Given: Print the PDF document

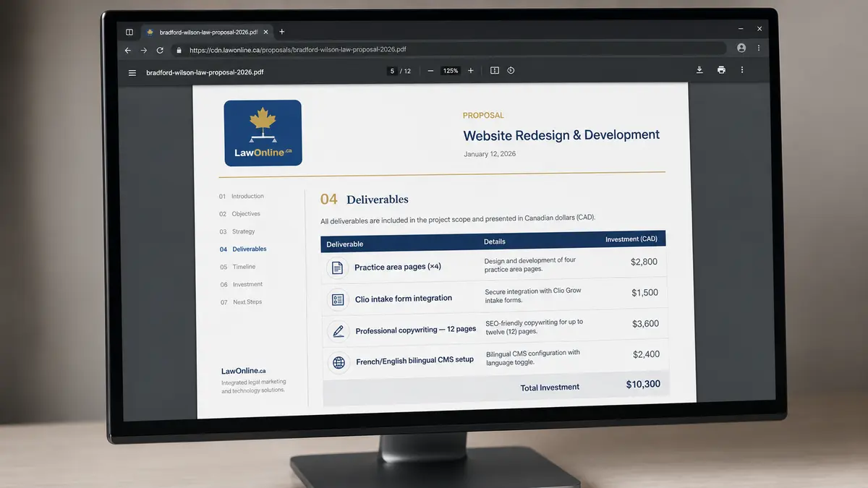Looking at the screenshot, I should (721, 70).
